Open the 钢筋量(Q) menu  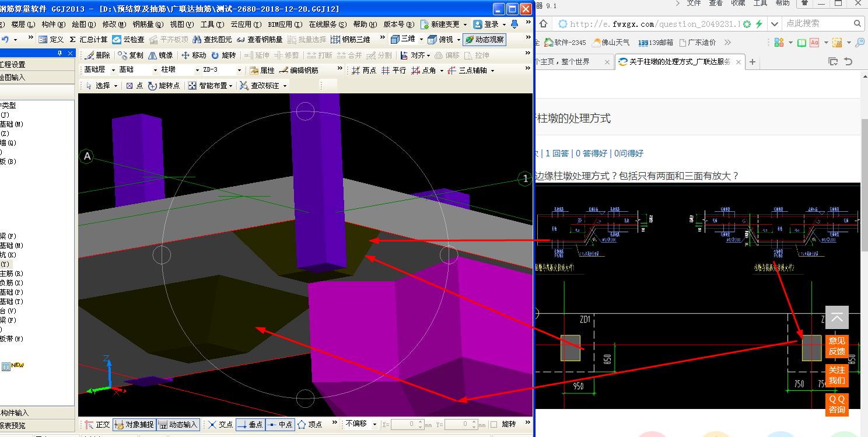(148, 25)
